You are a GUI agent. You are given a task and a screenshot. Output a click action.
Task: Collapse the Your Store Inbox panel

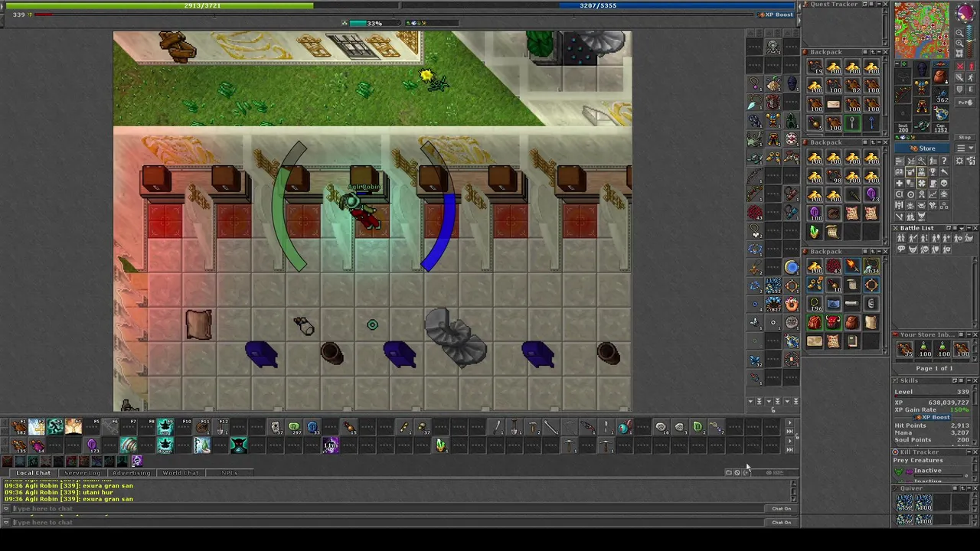[969, 334]
